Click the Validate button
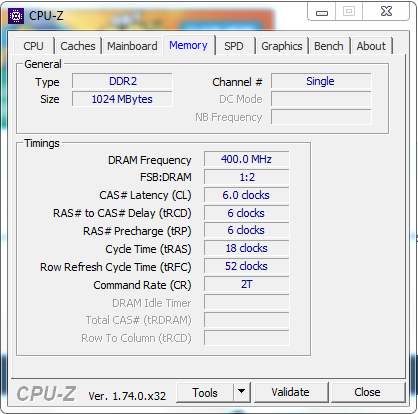This screenshot has width=418, height=414. click(290, 392)
